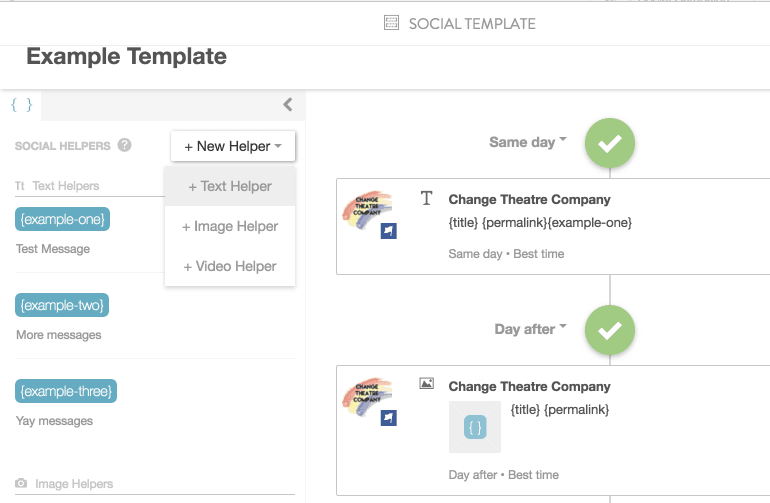Click the image helper placeholder thumbnail

tap(475, 428)
